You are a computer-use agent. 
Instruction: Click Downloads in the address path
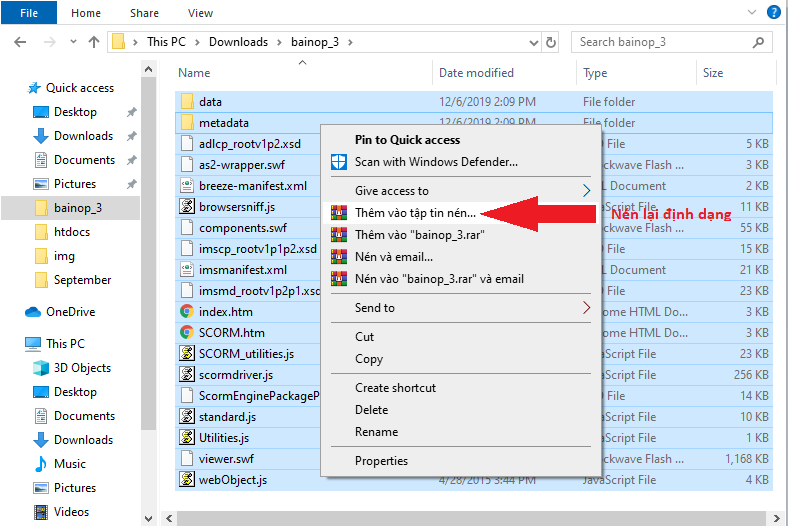click(238, 42)
